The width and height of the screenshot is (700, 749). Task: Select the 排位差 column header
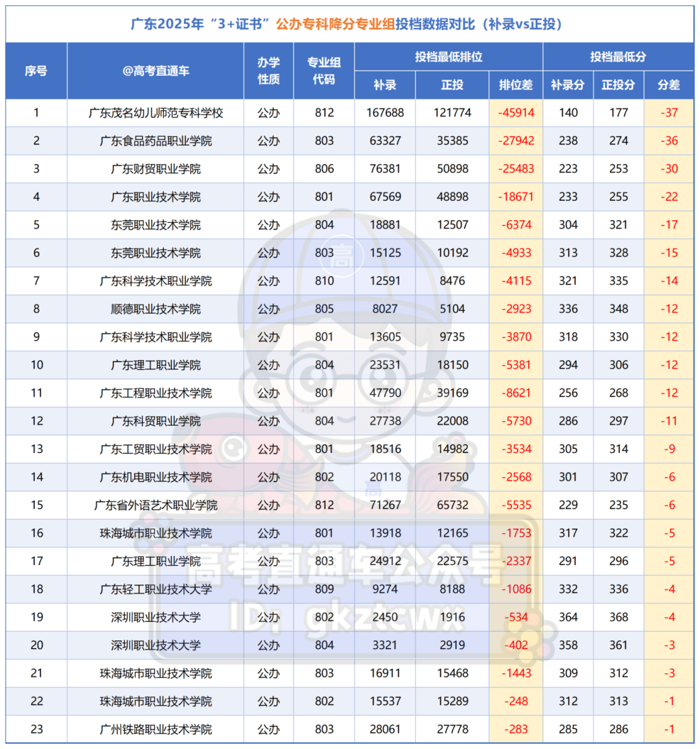point(515,85)
